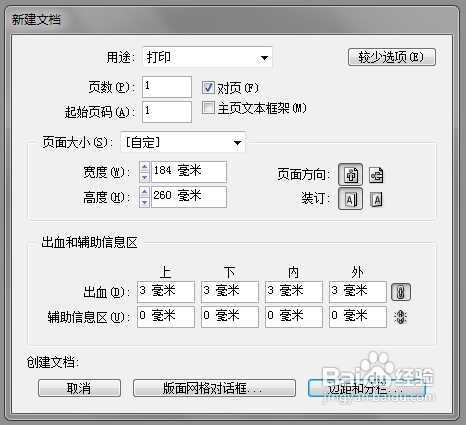
Task: Increase height with the up stepper arrow
Action: point(144,191)
